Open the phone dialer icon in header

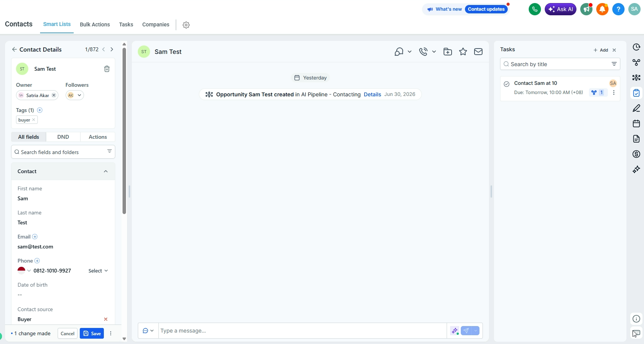[x=534, y=9]
